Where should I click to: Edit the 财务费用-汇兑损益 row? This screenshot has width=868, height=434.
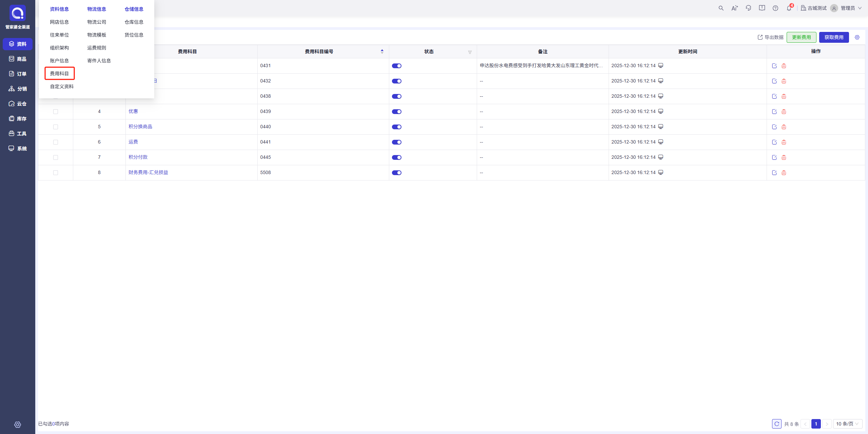click(774, 173)
